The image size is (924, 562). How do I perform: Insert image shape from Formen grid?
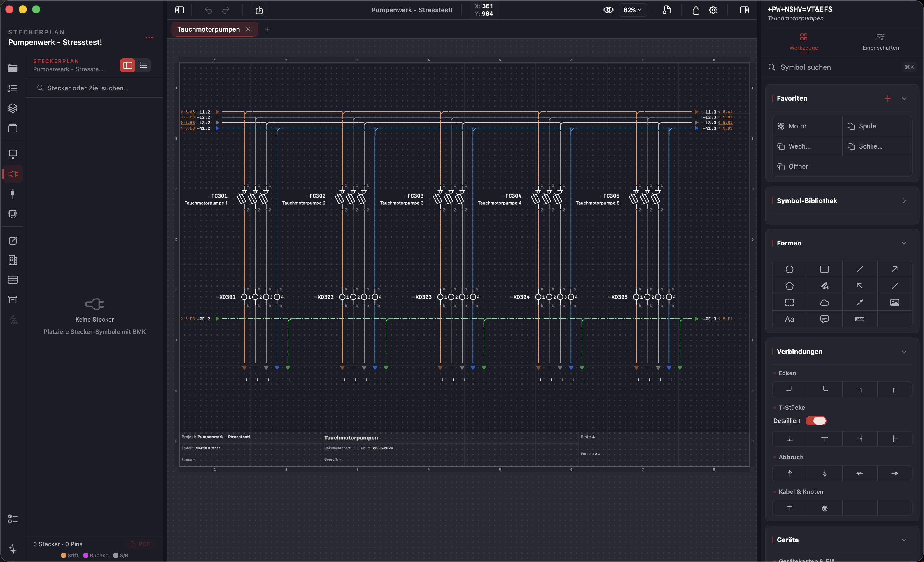[894, 302]
